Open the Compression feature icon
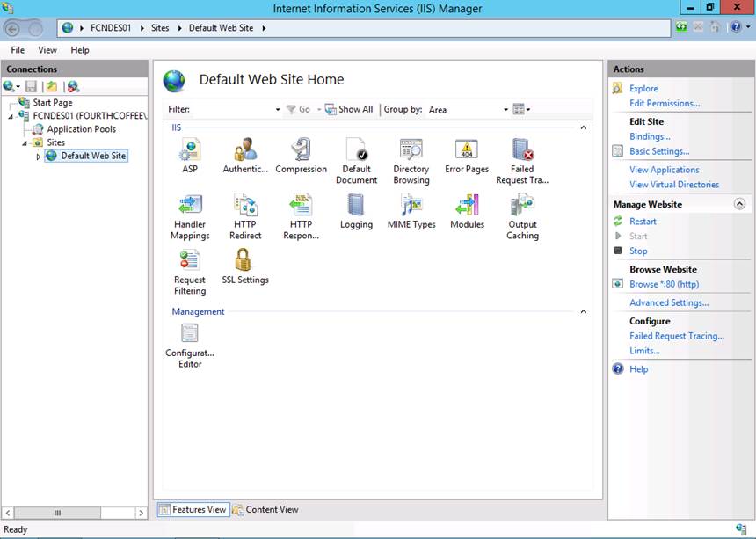Image resolution: width=756 pixels, height=539 pixels. [301, 151]
